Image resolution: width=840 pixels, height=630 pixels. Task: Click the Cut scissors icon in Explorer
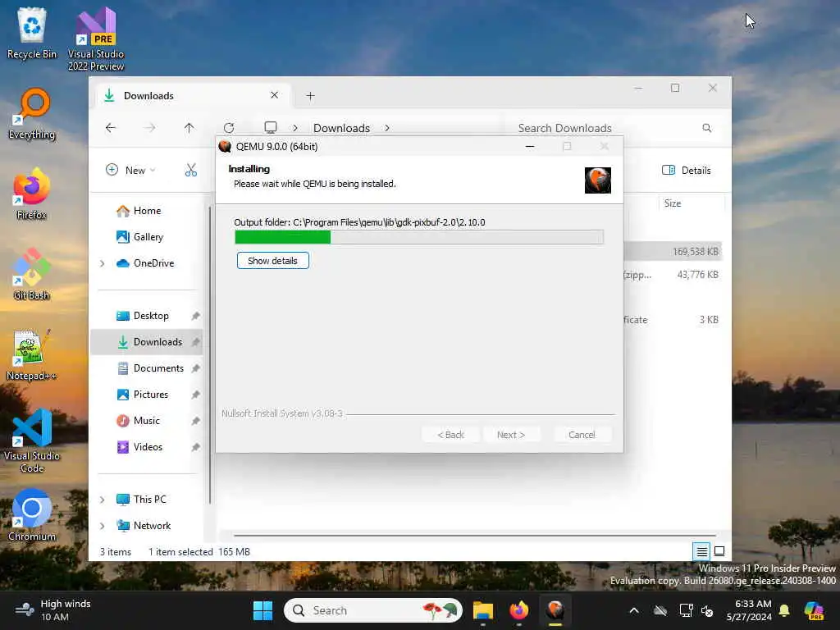click(x=190, y=171)
